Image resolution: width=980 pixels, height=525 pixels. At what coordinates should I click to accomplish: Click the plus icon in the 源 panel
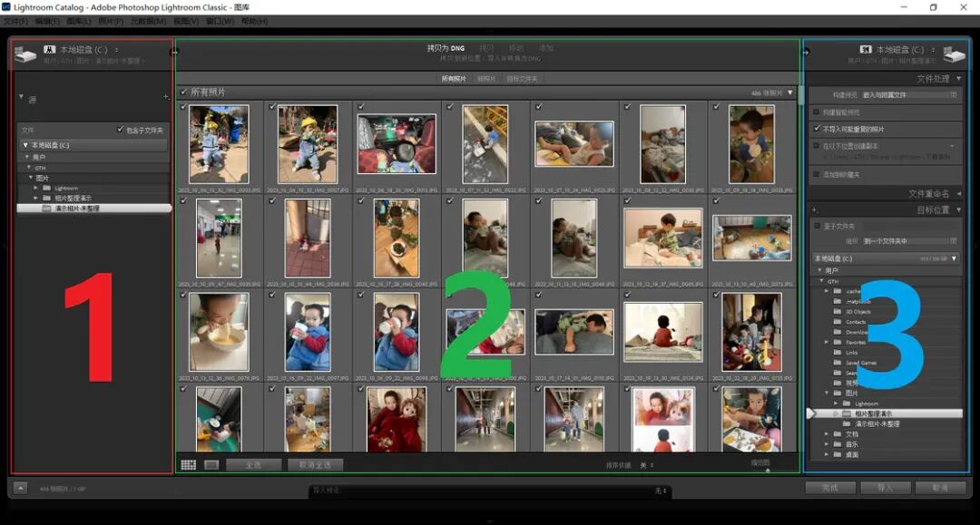point(166,97)
